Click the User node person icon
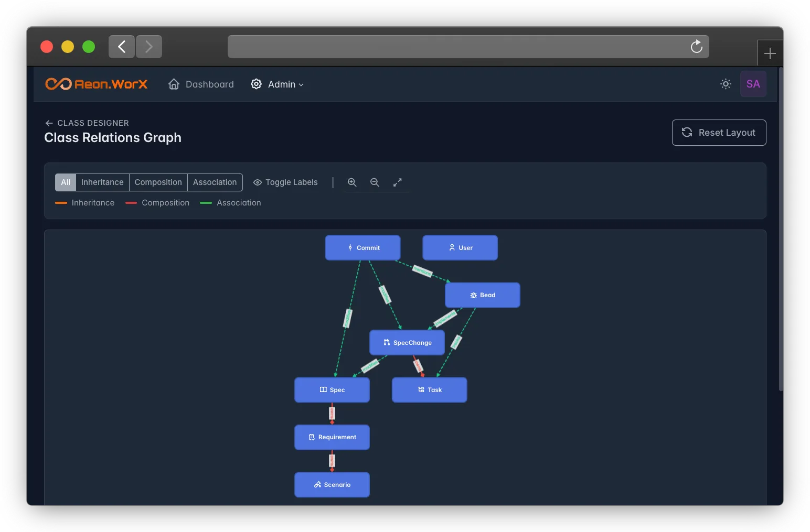The width and height of the screenshot is (810, 532). point(452,247)
